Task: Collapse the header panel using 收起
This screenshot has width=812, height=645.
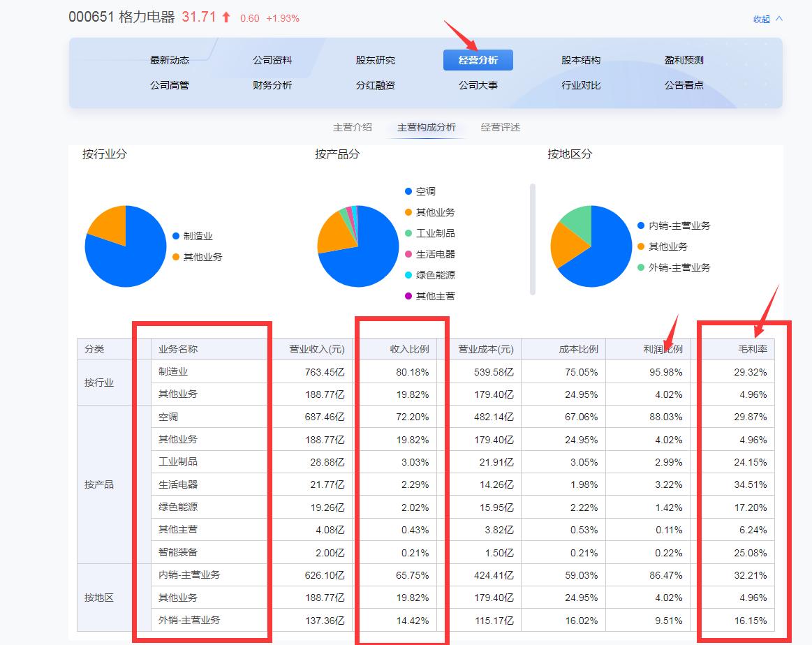Action: pyautogui.click(x=762, y=20)
